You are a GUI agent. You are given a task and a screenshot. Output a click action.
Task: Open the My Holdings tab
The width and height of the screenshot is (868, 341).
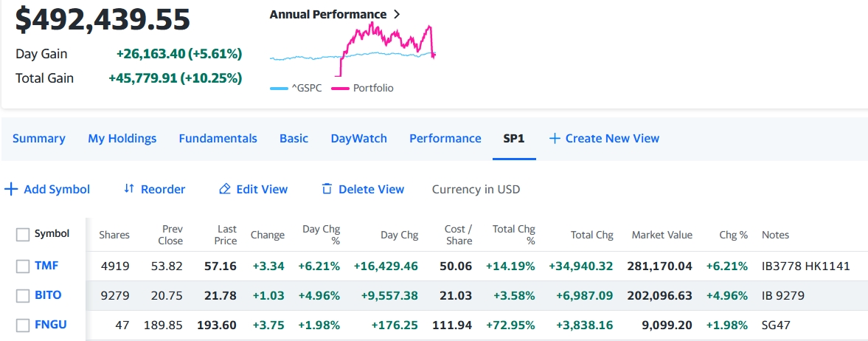122,139
